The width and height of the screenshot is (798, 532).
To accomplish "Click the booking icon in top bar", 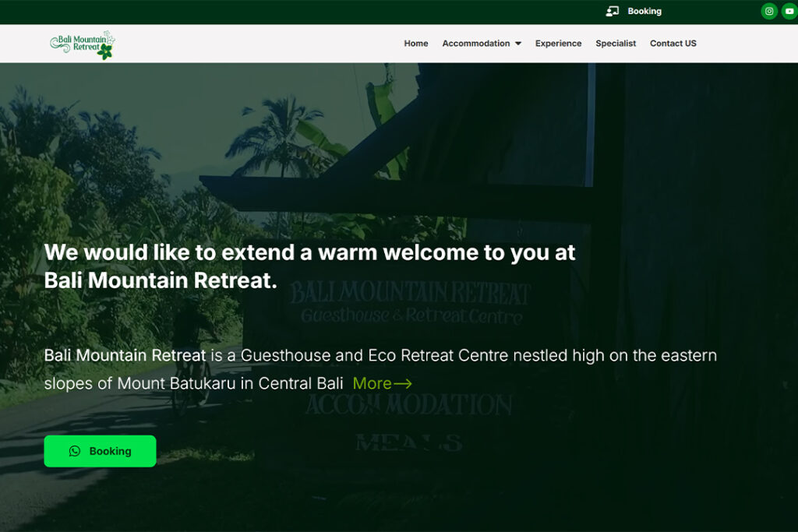I will coord(613,11).
